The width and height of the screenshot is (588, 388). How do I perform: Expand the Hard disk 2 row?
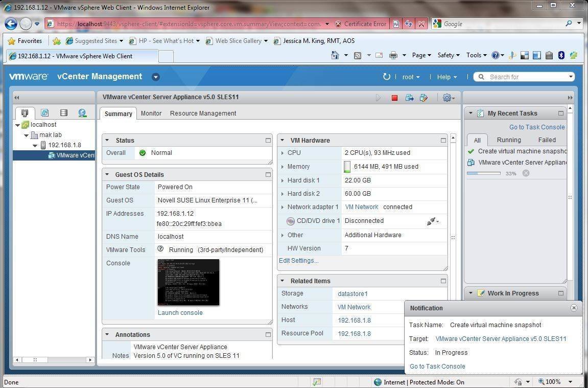click(283, 194)
